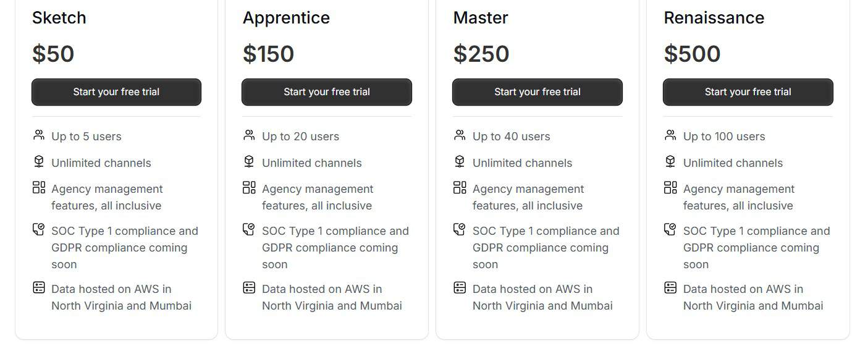Click users icon in Renaissance plan
The image size is (868, 351).
pyautogui.click(x=670, y=135)
